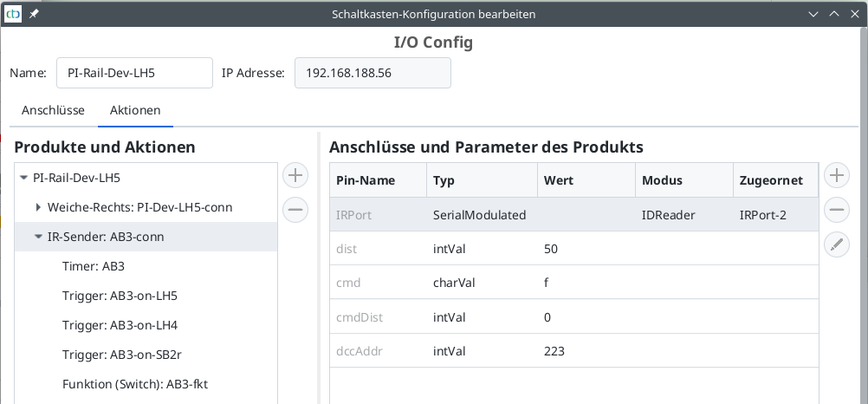Click the add button beside the parameter table

836,176
